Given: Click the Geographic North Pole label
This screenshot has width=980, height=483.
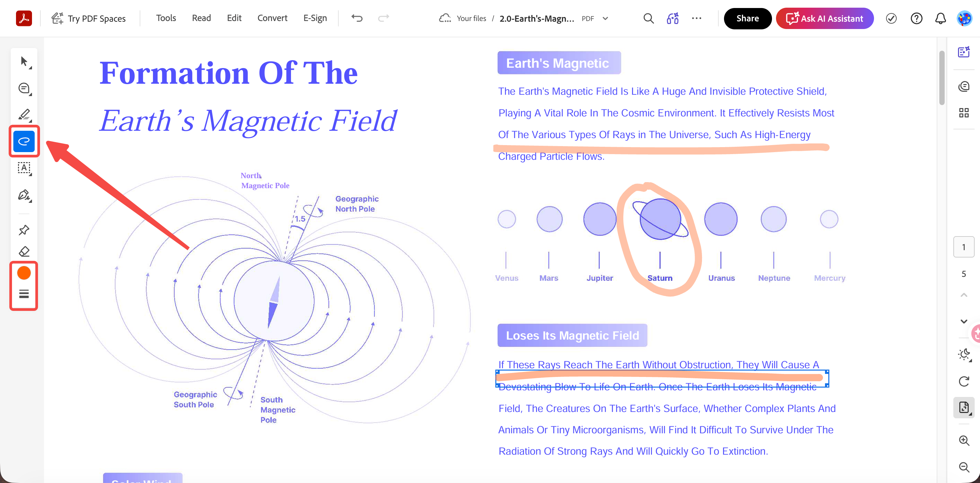Looking at the screenshot, I should (x=357, y=203).
